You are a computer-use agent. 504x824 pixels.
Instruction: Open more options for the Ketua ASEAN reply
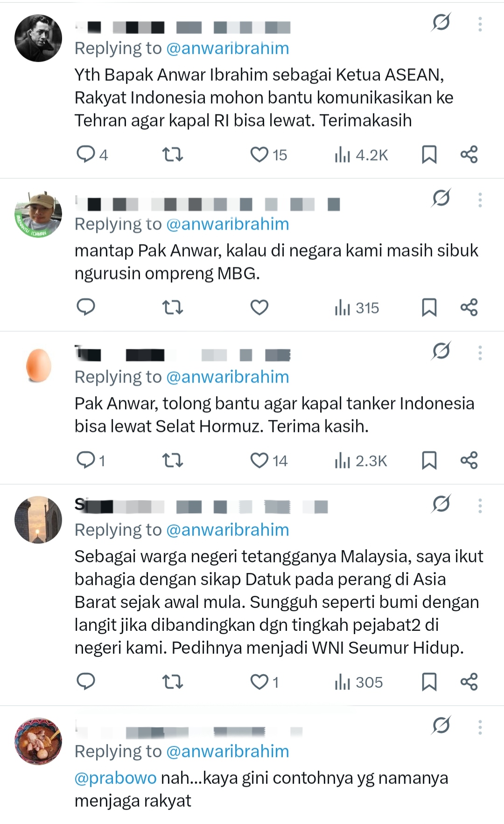(480, 24)
